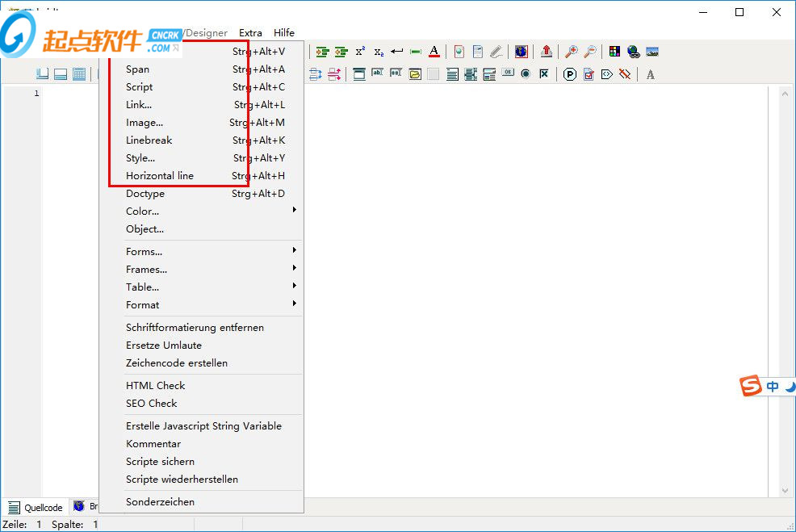Choose Doctype menu entry
This screenshot has width=796, height=532.
[202, 194]
